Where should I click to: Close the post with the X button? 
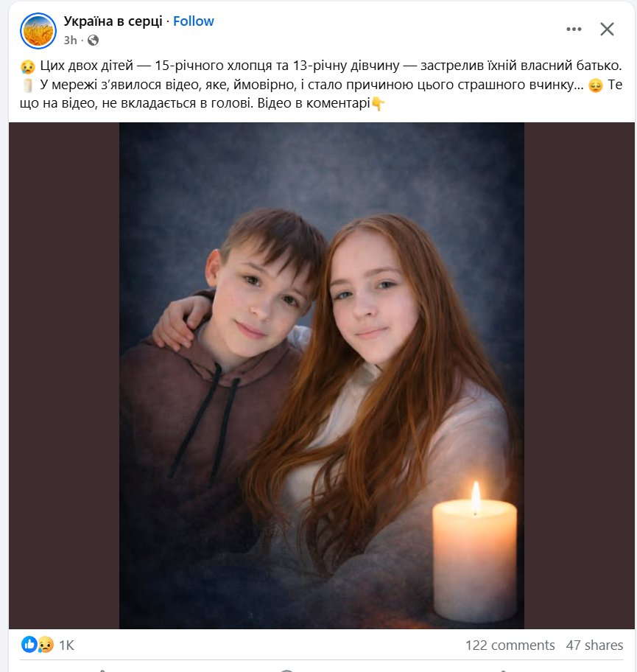(607, 29)
